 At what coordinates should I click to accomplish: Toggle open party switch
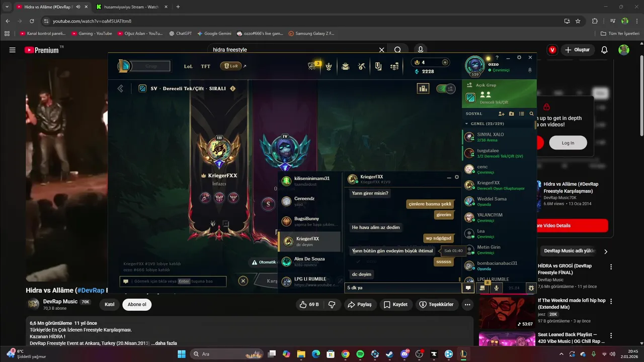pyautogui.click(x=445, y=88)
